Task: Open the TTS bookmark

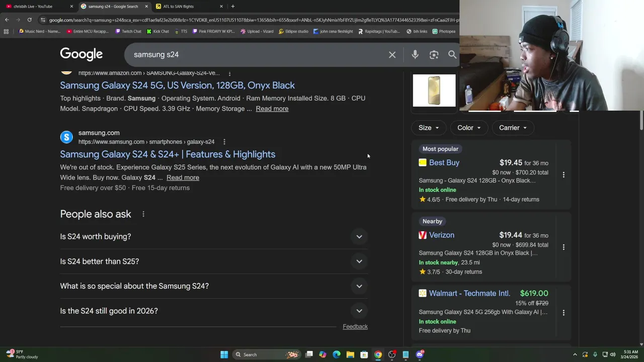Action: [x=181, y=31]
